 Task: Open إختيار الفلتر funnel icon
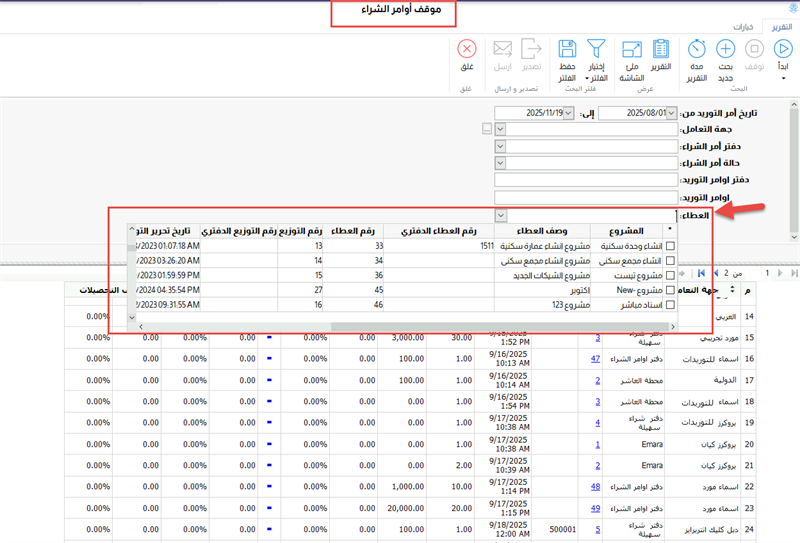pos(596,49)
